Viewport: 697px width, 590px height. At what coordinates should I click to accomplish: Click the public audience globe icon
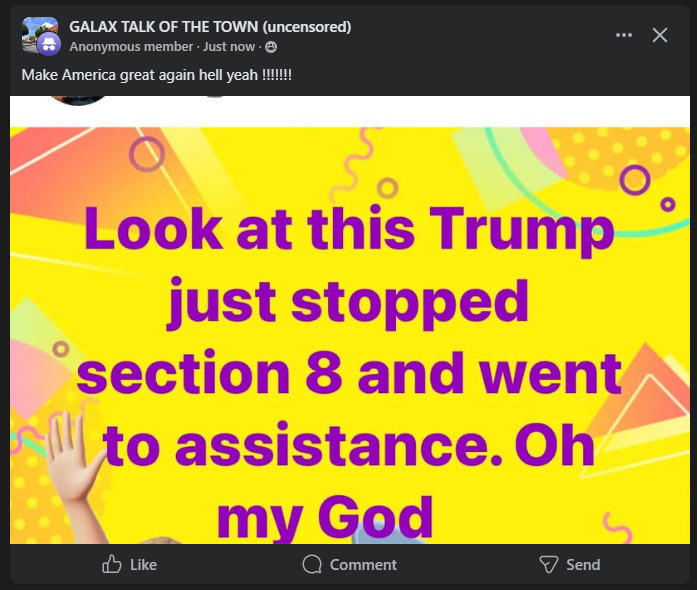click(x=271, y=47)
